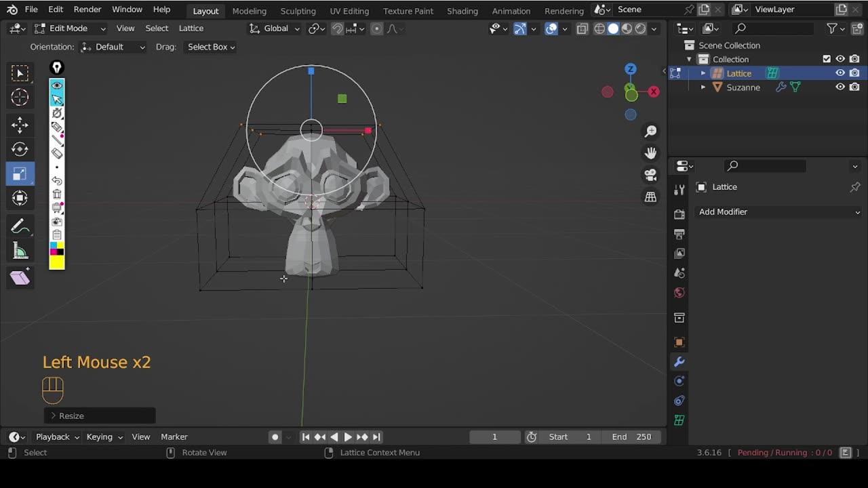Click the zoom magnifier viewport icon
The height and width of the screenshot is (488, 868).
[x=650, y=131]
